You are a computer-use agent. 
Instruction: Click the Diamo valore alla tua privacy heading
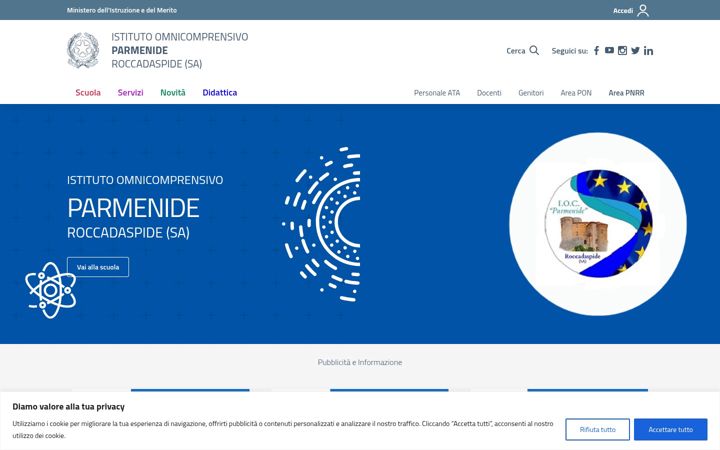click(x=68, y=406)
